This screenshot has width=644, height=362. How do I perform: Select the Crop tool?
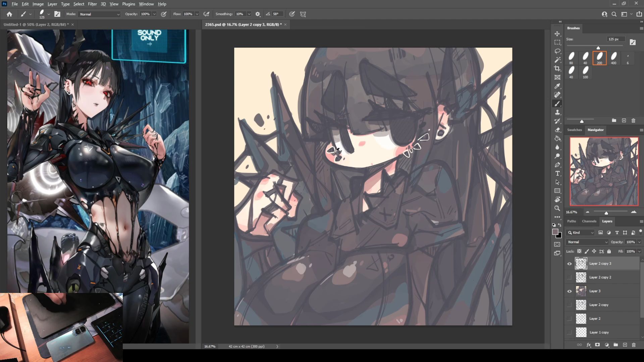coord(557,69)
